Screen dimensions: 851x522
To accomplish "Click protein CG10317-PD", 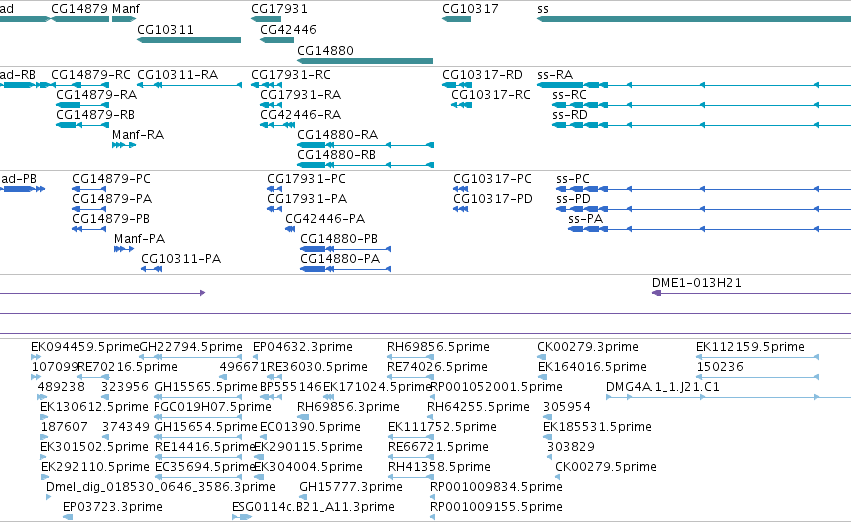I will pyautogui.click(x=493, y=199).
